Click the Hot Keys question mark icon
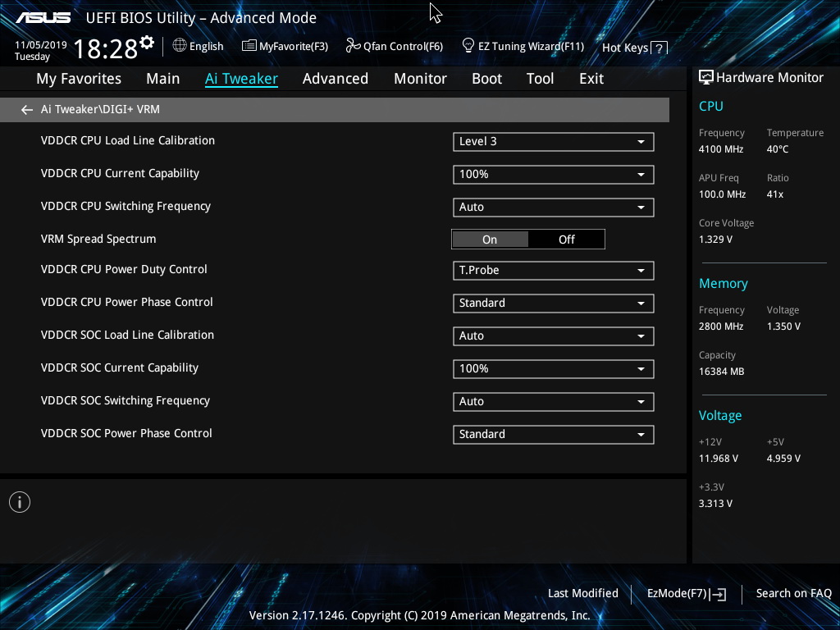Screen dimensions: 840x630 [x=660, y=48]
